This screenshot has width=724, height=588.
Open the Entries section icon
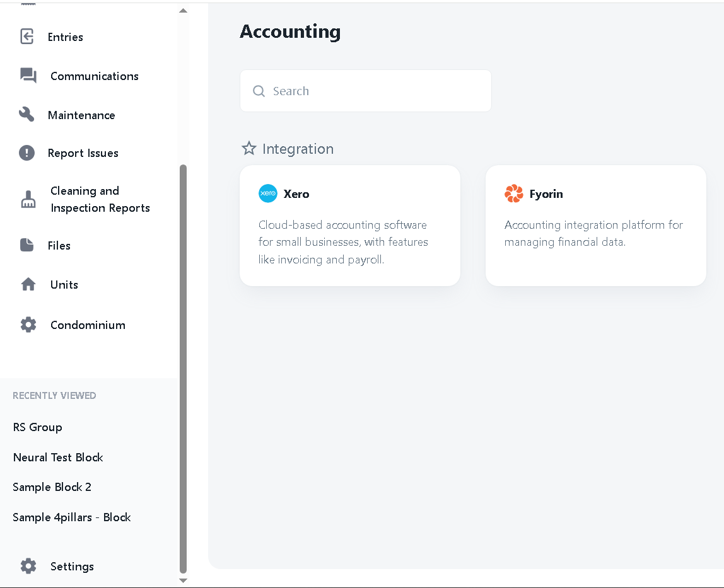[26, 37]
